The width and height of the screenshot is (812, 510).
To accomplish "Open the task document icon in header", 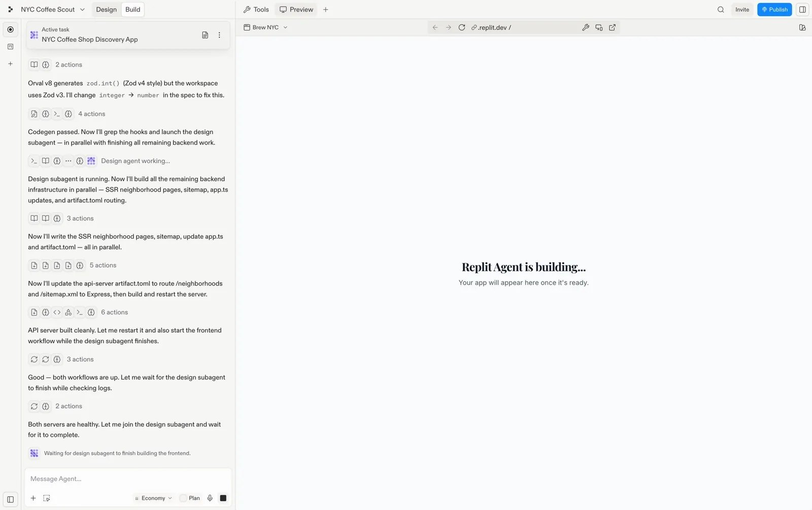I will 205,35.
